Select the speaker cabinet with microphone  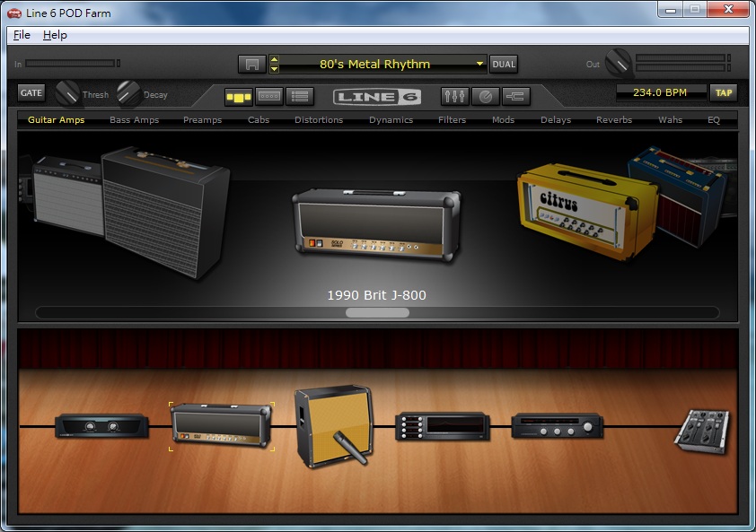point(334,426)
